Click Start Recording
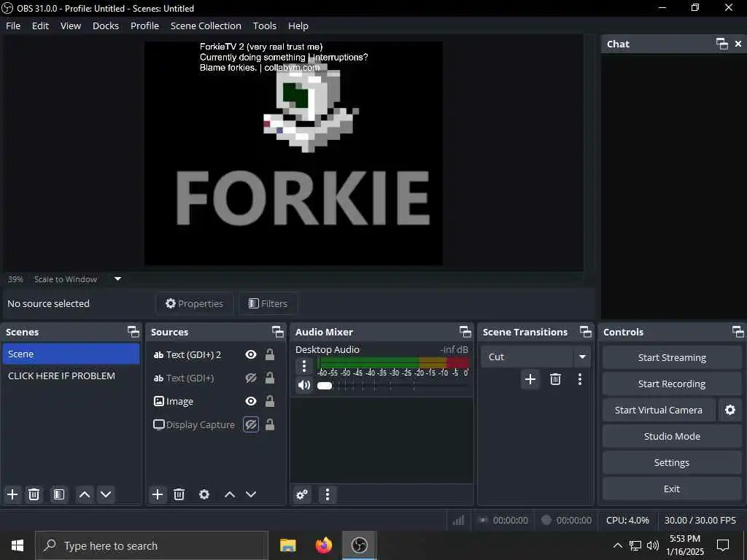This screenshot has height=560, width=747. pos(672,384)
